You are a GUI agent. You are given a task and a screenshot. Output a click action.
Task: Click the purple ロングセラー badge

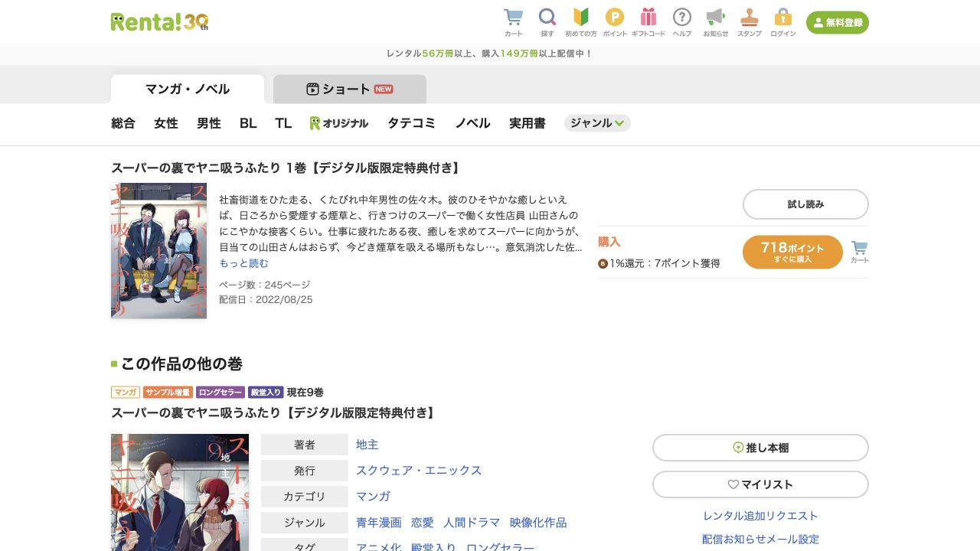pyautogui.click(x=220, y=393)
